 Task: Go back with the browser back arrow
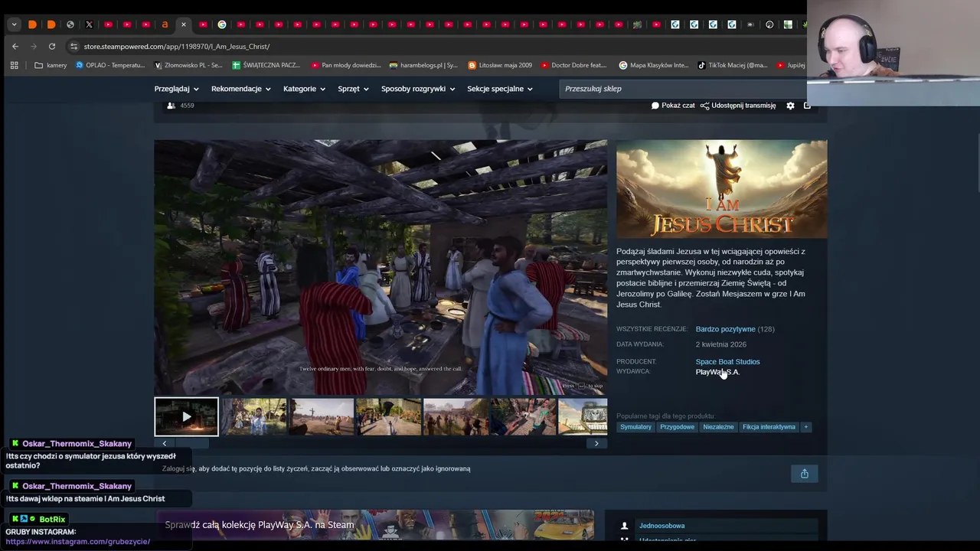(x=15, y=46)
